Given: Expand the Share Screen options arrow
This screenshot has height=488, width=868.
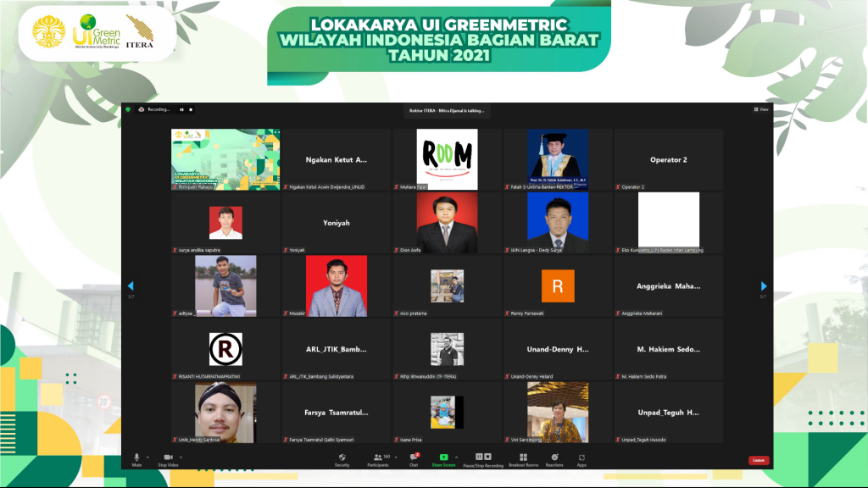Looking at the screenshot, I should (x=457, y=457).
